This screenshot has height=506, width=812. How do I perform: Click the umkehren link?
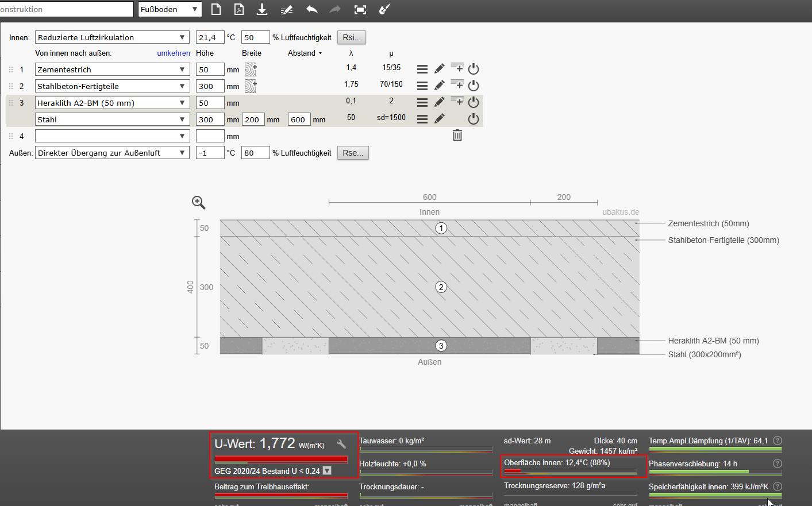click(174, 53)
